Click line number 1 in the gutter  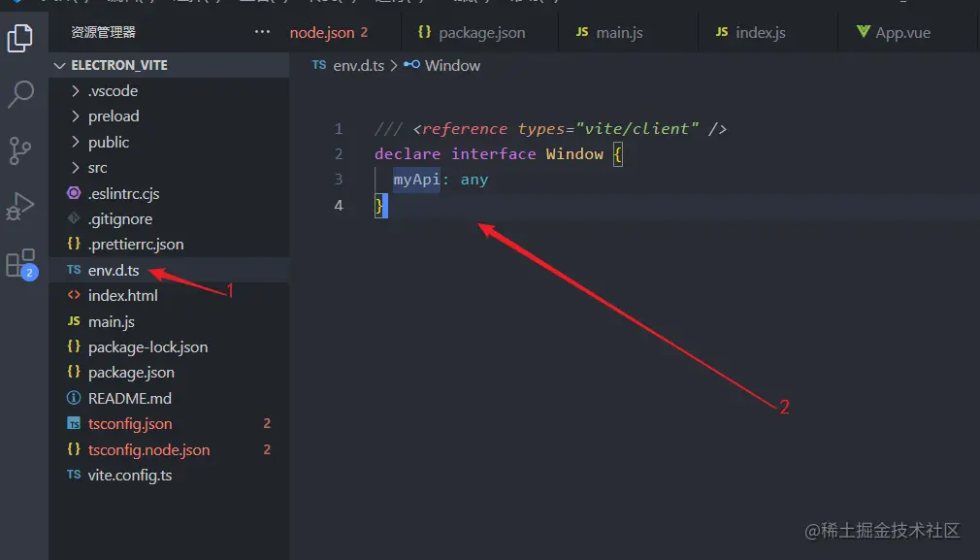pos(339,129)
